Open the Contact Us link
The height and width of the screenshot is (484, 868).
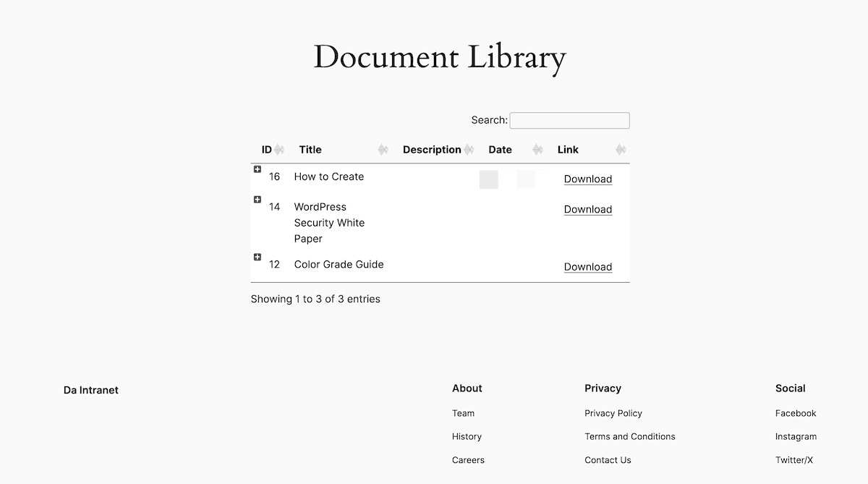[608, 459]
